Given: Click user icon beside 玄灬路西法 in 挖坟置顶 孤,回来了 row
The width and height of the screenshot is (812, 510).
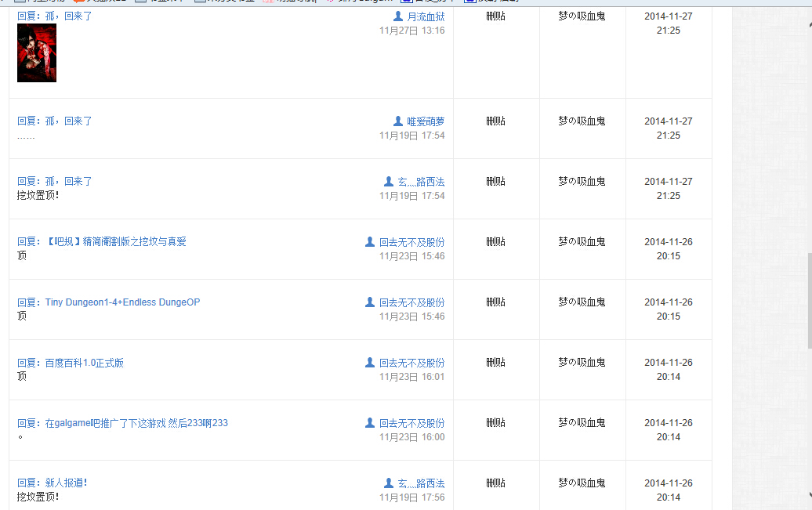Looking at the screenshot, I should [x=389, y=181].
